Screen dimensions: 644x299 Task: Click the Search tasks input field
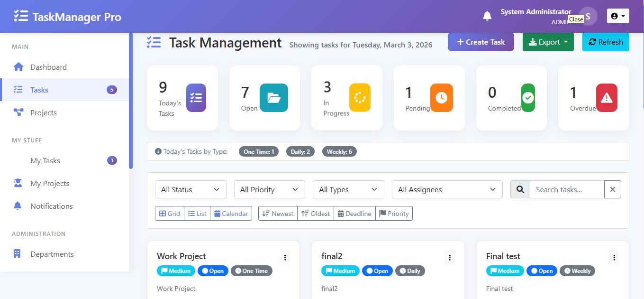point(566,189)
